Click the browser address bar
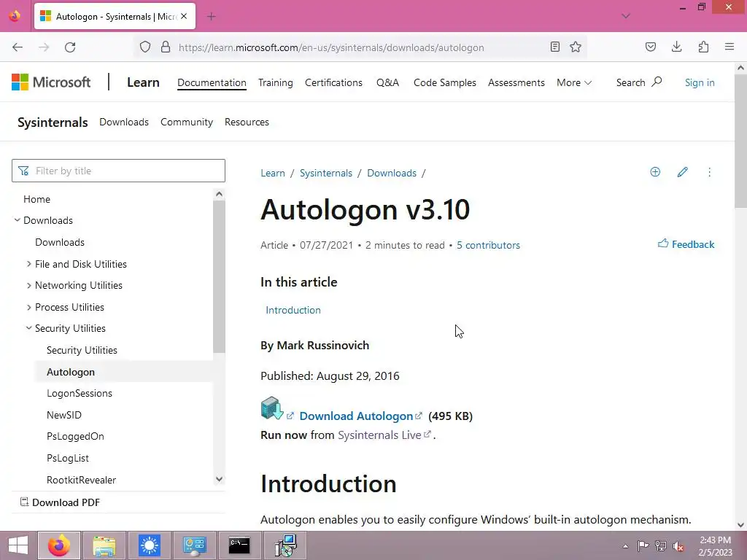The height and width of the screenshot is (560, 747). 362,47
